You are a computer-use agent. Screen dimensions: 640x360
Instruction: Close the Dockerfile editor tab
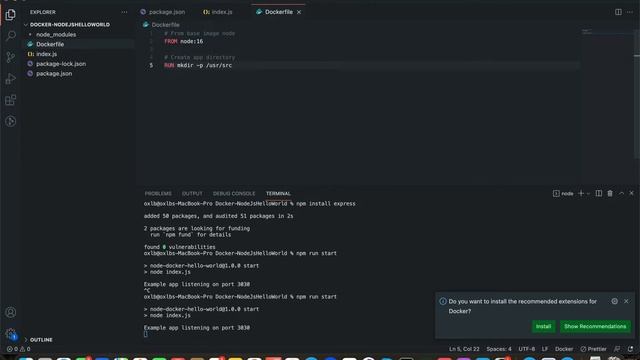[x=299, y=12]
